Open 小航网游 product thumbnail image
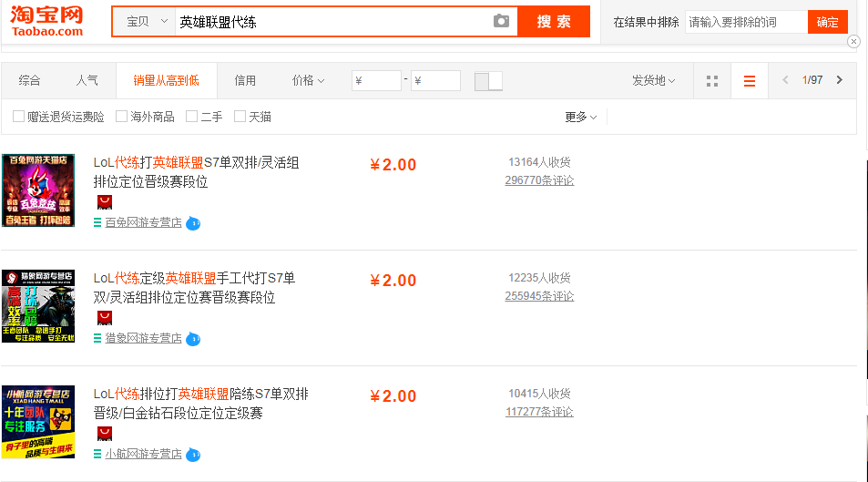 click(x=38, y=422)
